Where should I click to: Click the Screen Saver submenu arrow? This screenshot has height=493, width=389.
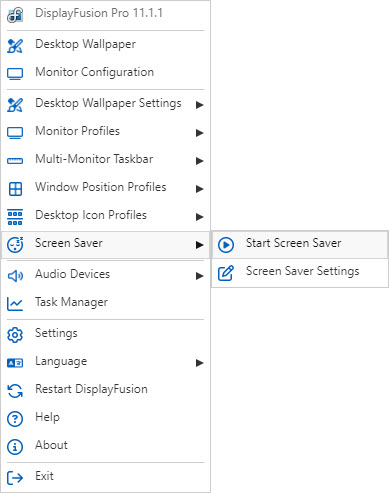click(x=199, y=245)
